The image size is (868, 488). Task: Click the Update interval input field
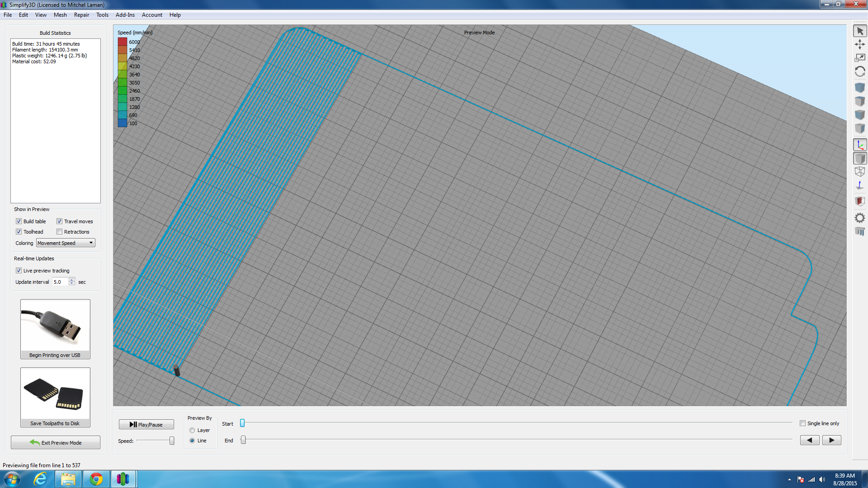60,282
